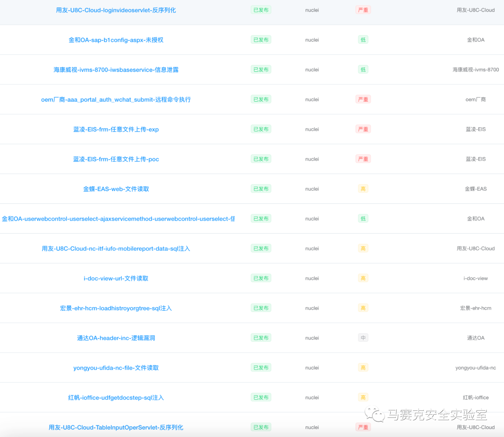Click 高 severity tag in i-doc-view row
The height and width of the screenshot is (437, 504).
pyautogui.click(x=363, y=278)
